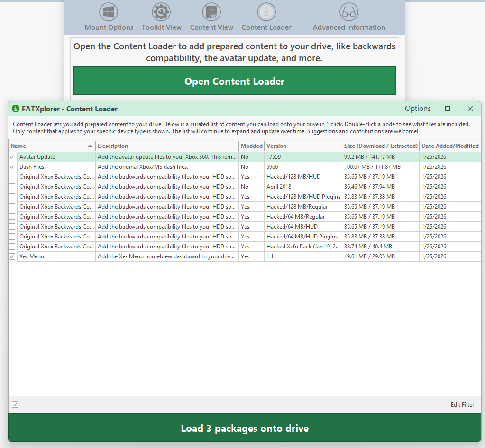Check the Hacked/128 MB/HUD backwards compatibility checkbox
The image size is (485, 448).
(x=12, y=177)
